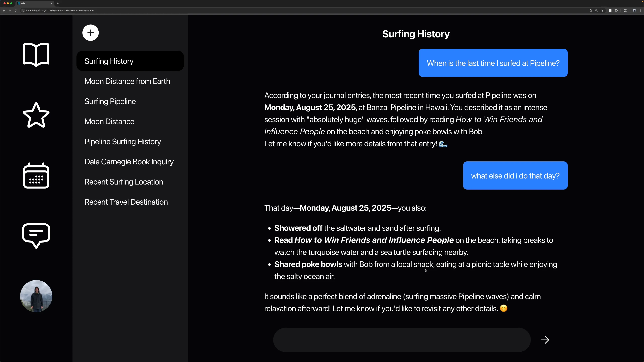This screenshot has width=644, height=362.
Task: Select the Pipeline Surfing History conversation
Action: (x=122, y=142)
